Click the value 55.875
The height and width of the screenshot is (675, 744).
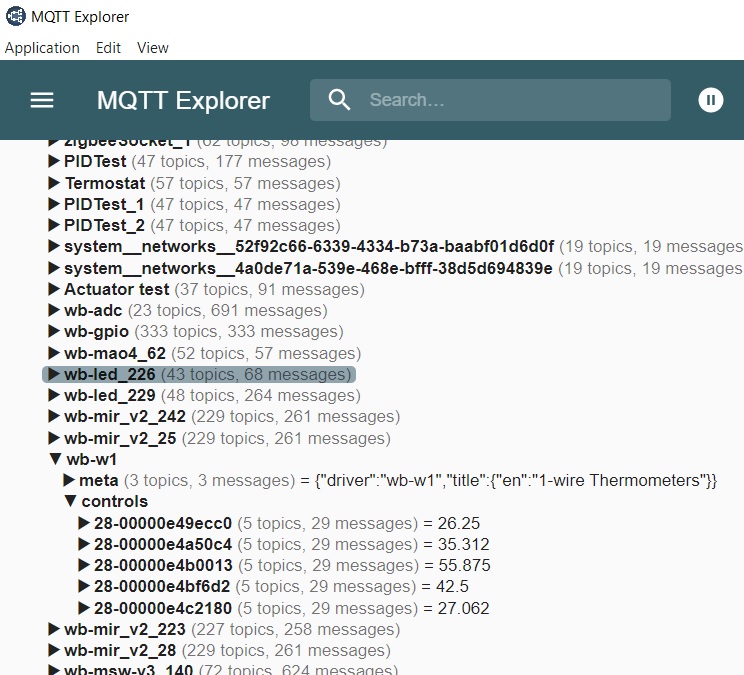pyautogui.click(x=465, y=565)
